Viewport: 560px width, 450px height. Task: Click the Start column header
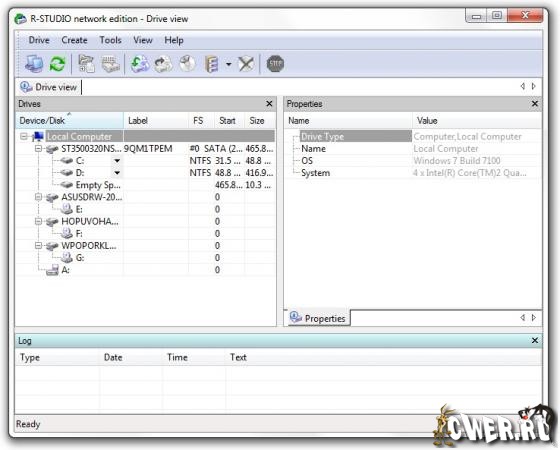click(229, 121)
